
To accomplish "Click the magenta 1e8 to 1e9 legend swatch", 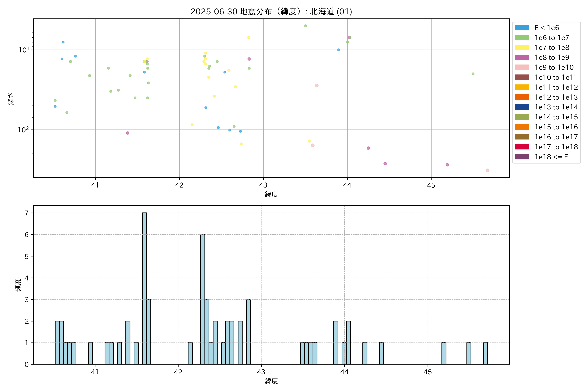I will (522, 57).
